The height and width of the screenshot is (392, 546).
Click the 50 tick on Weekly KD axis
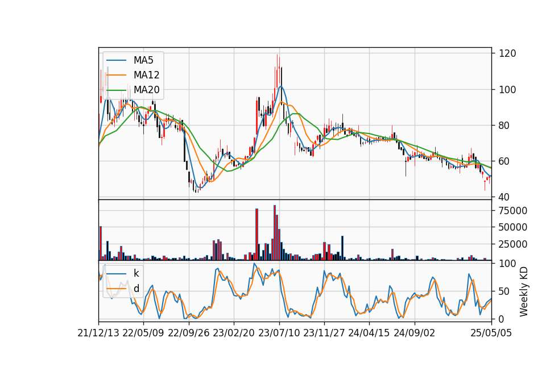(x=504, y=291)
